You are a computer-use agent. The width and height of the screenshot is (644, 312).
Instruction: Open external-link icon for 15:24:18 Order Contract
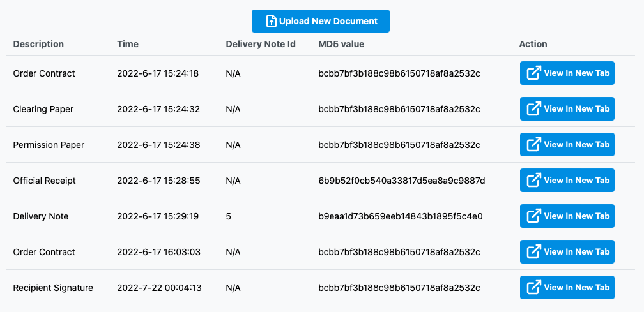click(533, 73)
